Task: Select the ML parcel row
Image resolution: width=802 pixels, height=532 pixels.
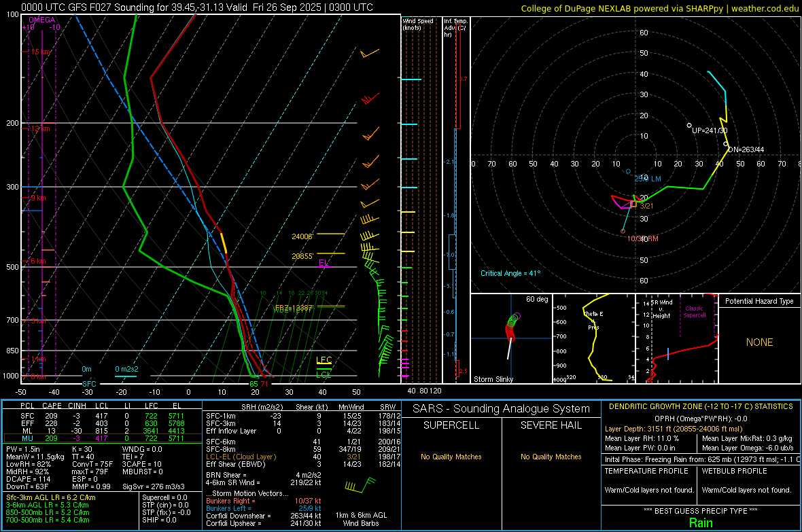Action: pos(102,431)
